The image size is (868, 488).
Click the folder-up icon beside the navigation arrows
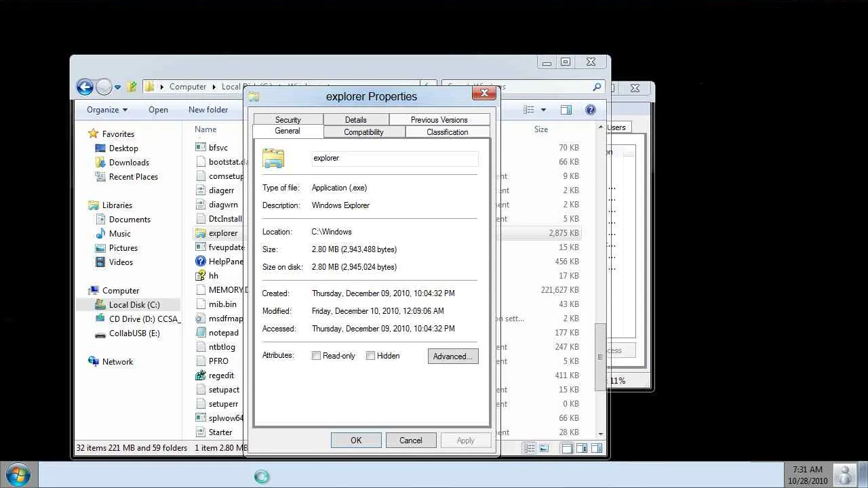(x=132, y=87)
